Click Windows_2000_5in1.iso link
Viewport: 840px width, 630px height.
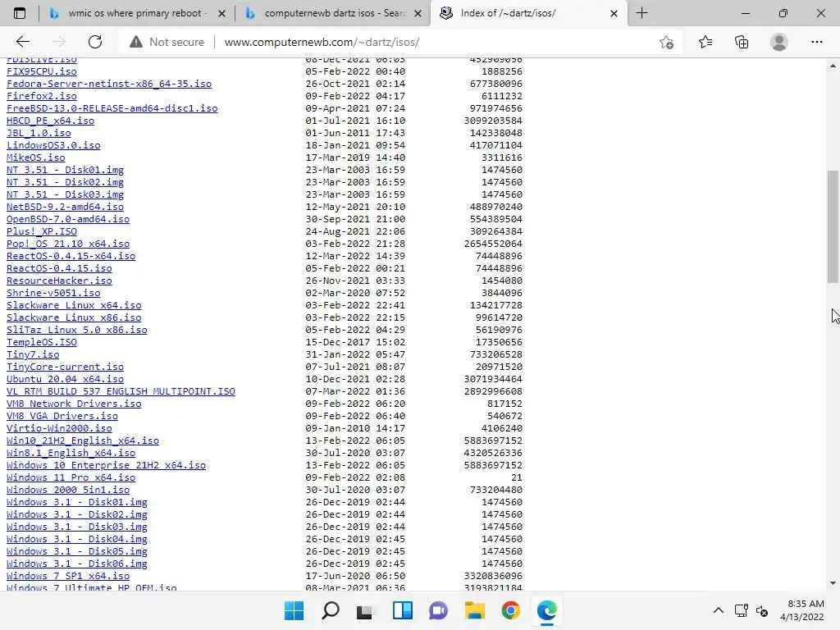68,491
